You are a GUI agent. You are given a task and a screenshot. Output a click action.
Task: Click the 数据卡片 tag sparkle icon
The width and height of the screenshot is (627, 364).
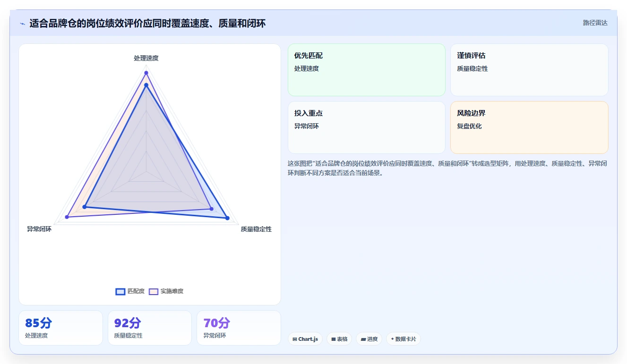click(x=392, y=339)
